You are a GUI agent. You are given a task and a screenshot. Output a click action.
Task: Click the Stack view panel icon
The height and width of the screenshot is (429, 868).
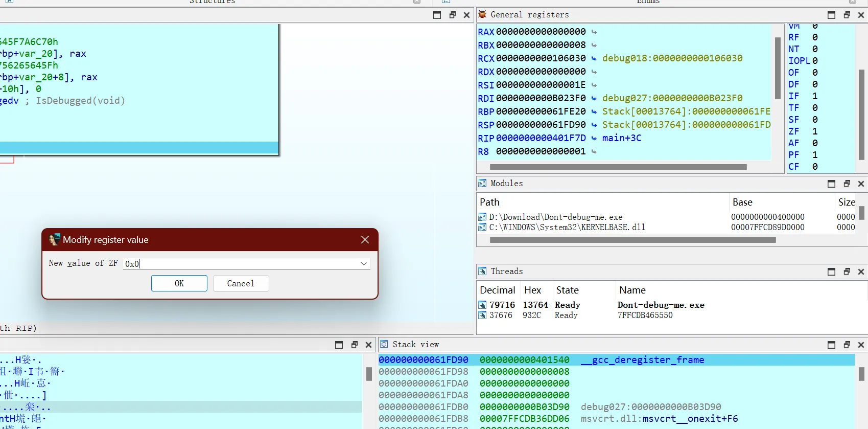384,344
